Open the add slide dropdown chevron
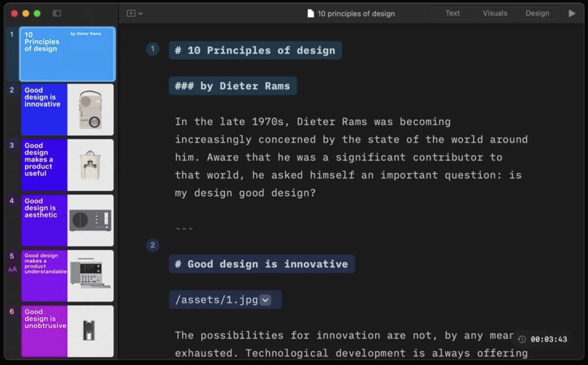This screenshot has width=588, height=365. click(x=141, y=14)
